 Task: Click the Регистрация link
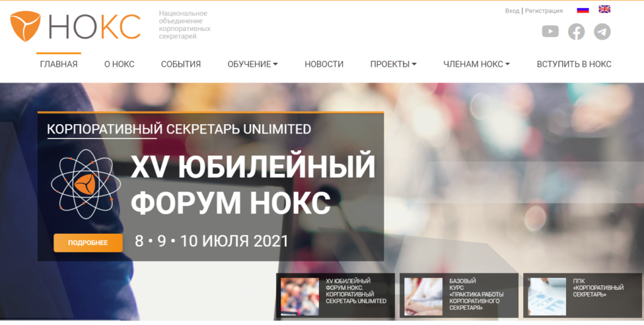(x=544, y=11)
